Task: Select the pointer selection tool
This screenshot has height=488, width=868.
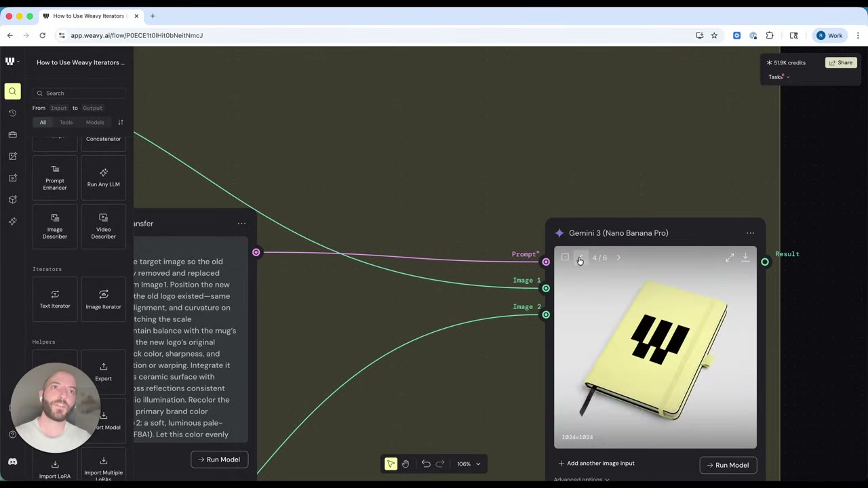Action: click(391, 464)
